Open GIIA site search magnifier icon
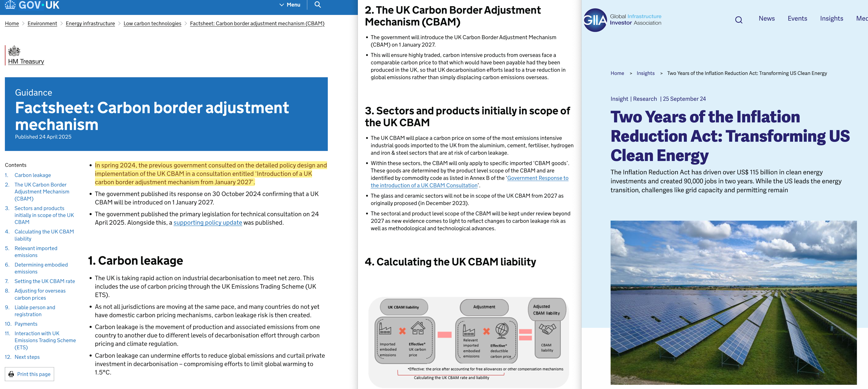Screen dimensions: 868x389 point(739,20)
